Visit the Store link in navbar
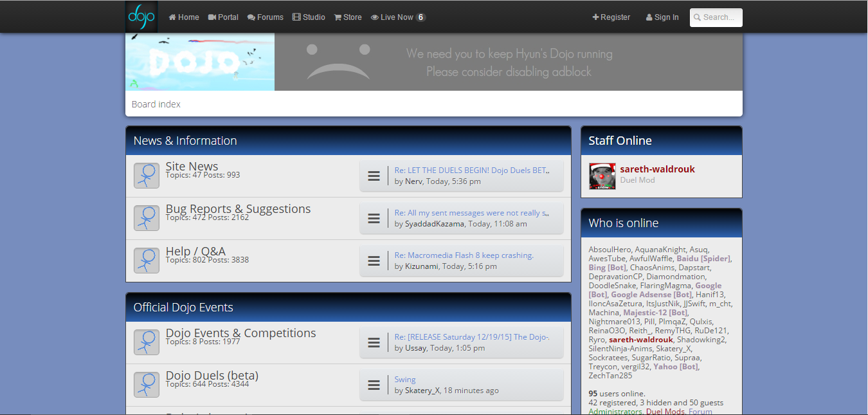The image size is (868, 415). (348, 17)
